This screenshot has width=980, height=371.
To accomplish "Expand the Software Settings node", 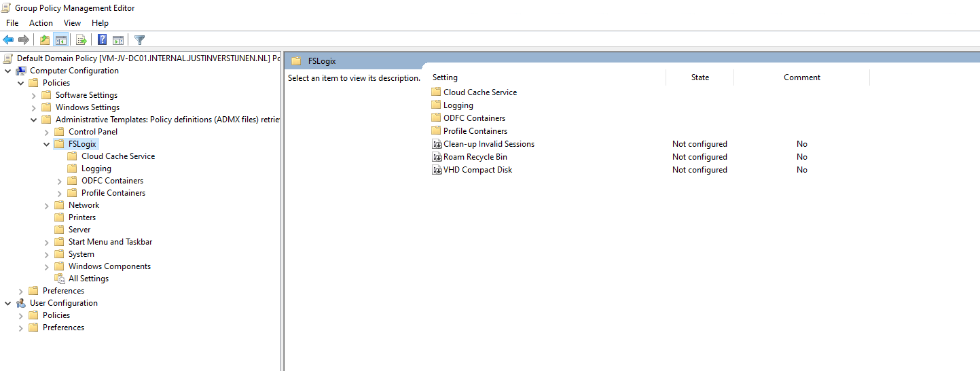I will [x=34, y=95].
